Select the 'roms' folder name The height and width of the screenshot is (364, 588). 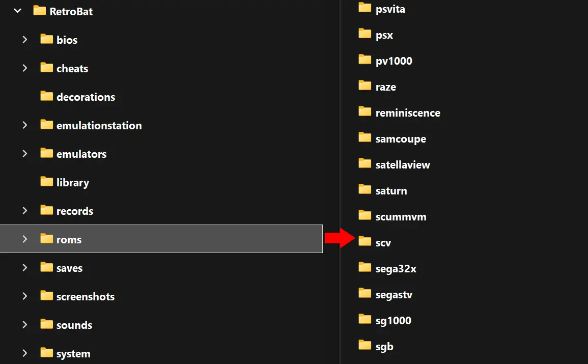tap(69, 240)
